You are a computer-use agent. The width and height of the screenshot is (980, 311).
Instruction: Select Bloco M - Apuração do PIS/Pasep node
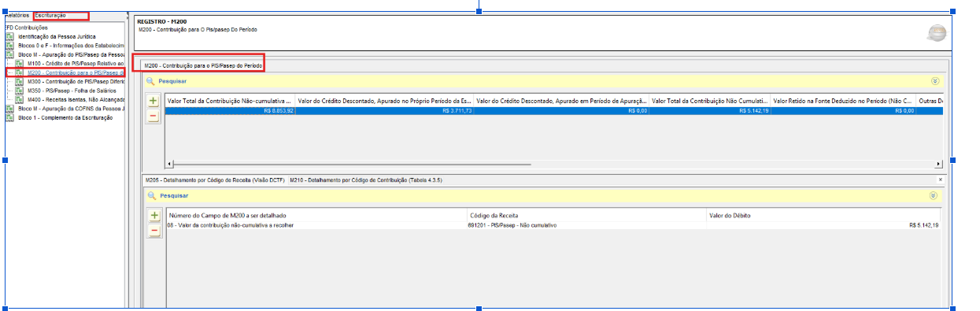[72, 54]
